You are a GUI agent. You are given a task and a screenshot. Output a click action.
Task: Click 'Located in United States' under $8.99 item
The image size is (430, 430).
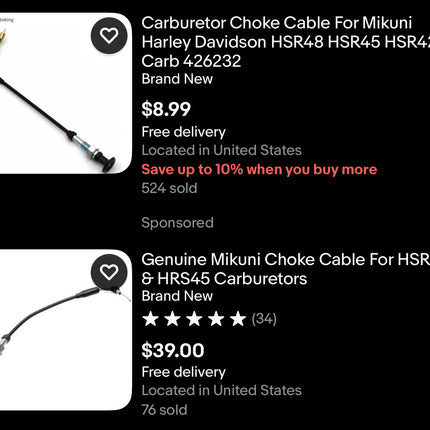pyautogui.click(x=221, y=150)
